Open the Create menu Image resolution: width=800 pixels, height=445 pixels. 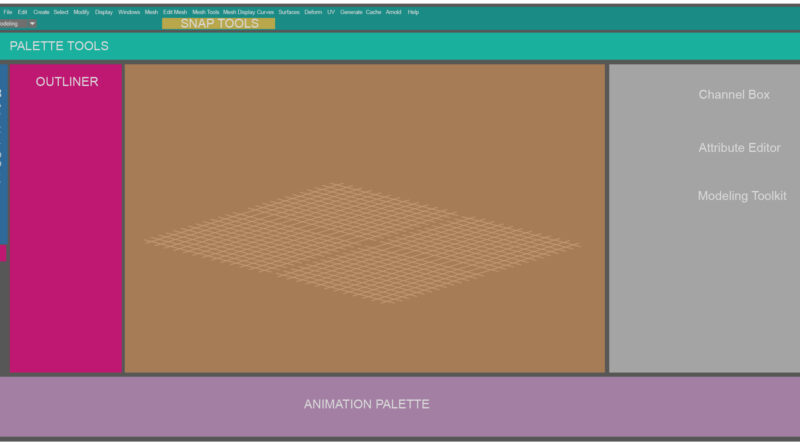pyautogui.click(x=41, y=12)
